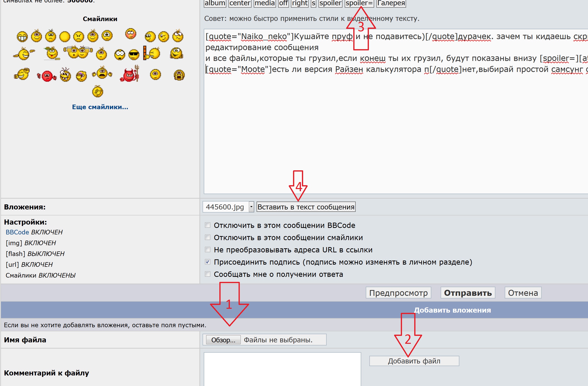Click inside the file comment text area
588x386 pixels.
(282, 369)
